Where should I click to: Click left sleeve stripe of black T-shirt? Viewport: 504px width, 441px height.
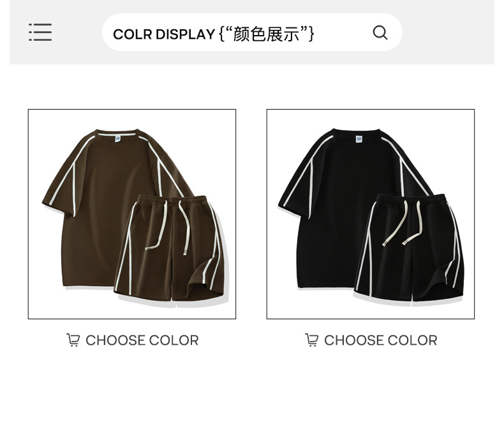pos(306,173)
